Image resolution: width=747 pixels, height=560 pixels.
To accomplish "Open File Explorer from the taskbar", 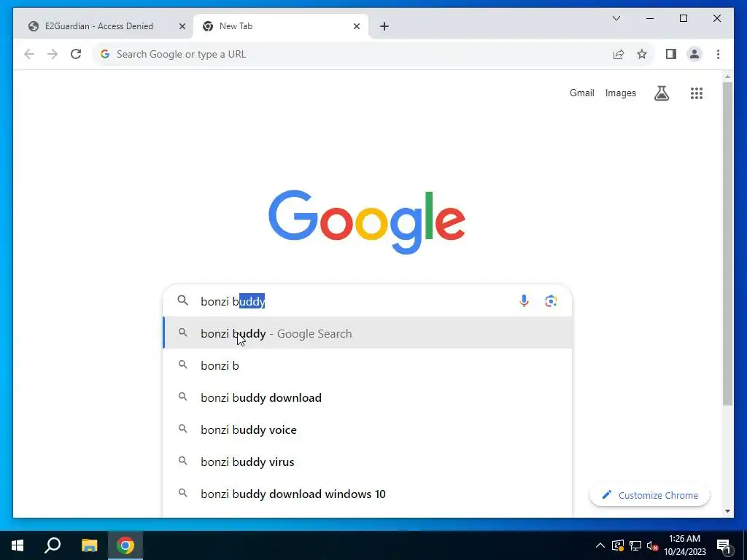I will pyautogui.click(x=89, y=545).
